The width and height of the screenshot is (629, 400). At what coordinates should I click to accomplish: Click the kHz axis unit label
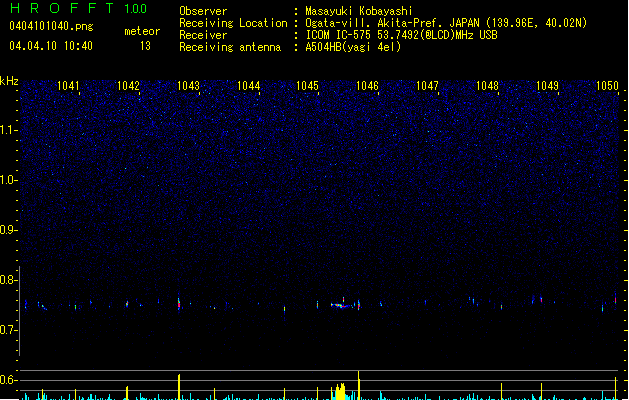pyautogui.click(x=9, y=81)
